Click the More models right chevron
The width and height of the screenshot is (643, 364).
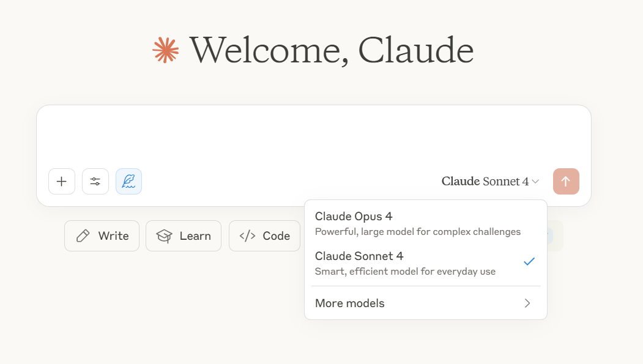[x=527, y=303]
